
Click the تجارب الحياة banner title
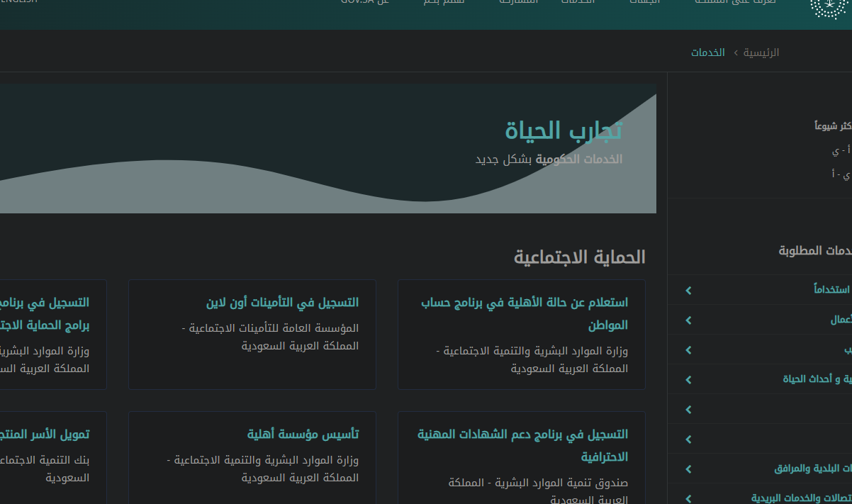[x=564, y=130]
